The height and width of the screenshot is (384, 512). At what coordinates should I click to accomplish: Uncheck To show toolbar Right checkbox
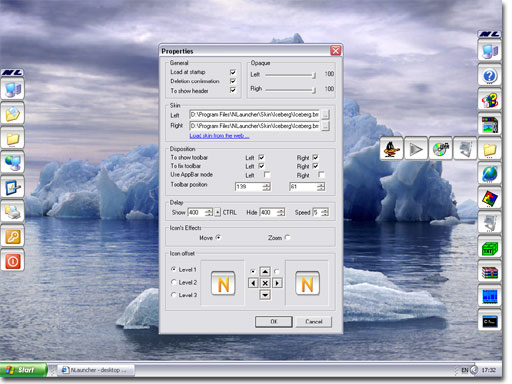[315, 157]
